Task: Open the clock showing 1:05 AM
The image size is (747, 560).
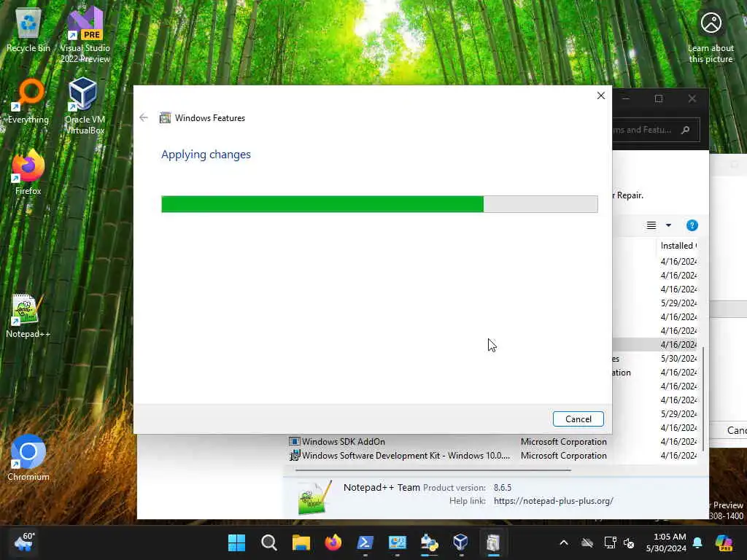Action: [x=666, y=542]
